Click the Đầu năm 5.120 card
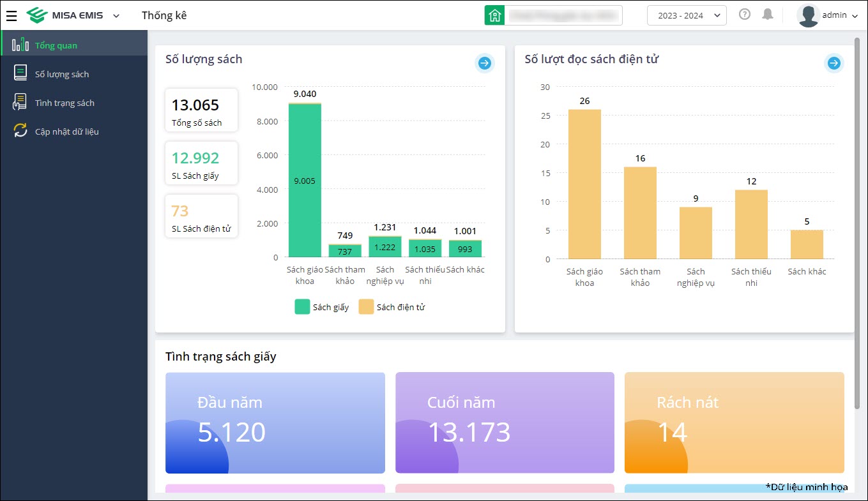 pos(275,422)
